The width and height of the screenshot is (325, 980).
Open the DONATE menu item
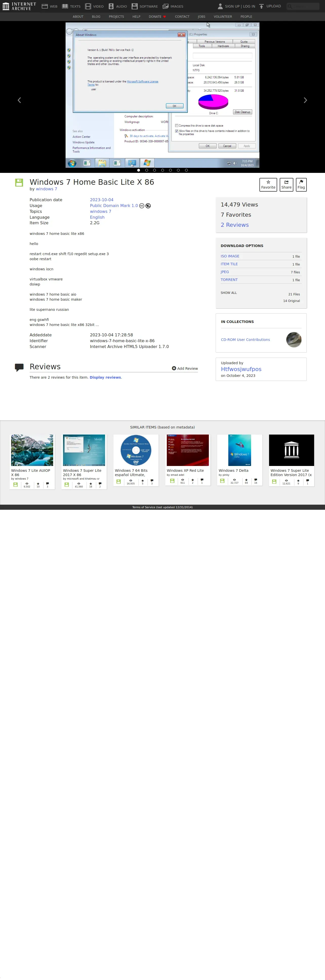[157, 17]
